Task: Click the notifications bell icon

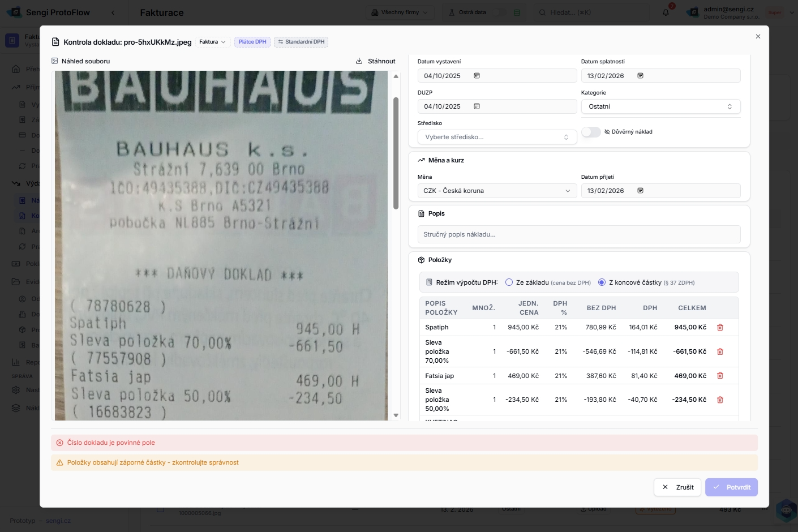Action: point(666,12)
